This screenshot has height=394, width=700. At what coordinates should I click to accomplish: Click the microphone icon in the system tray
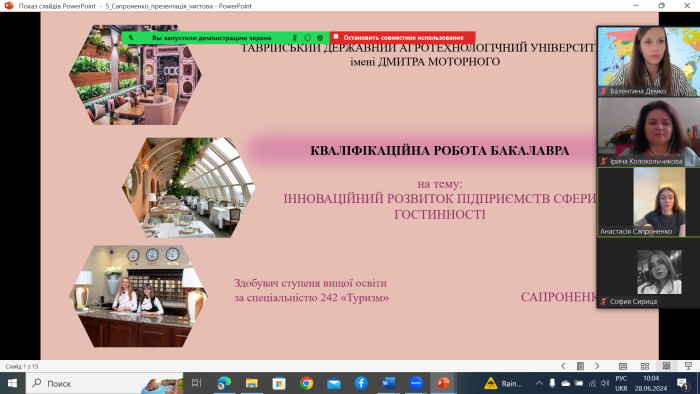(x=552, y=383)
